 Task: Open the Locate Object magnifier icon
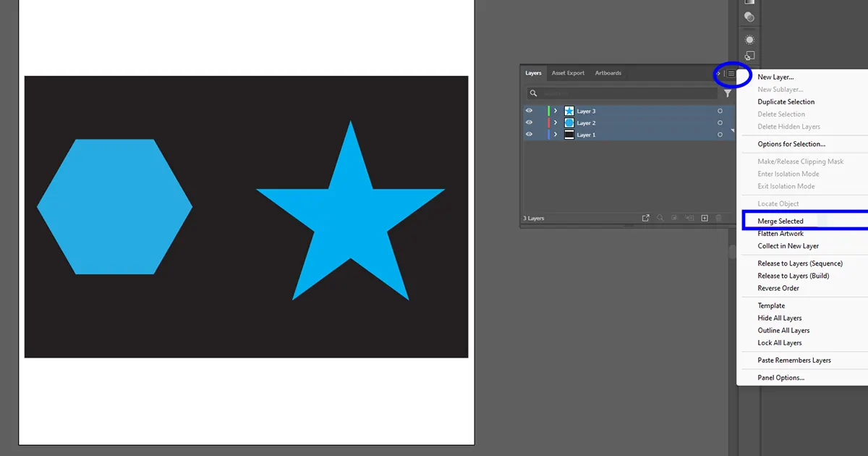click(660, 217)
